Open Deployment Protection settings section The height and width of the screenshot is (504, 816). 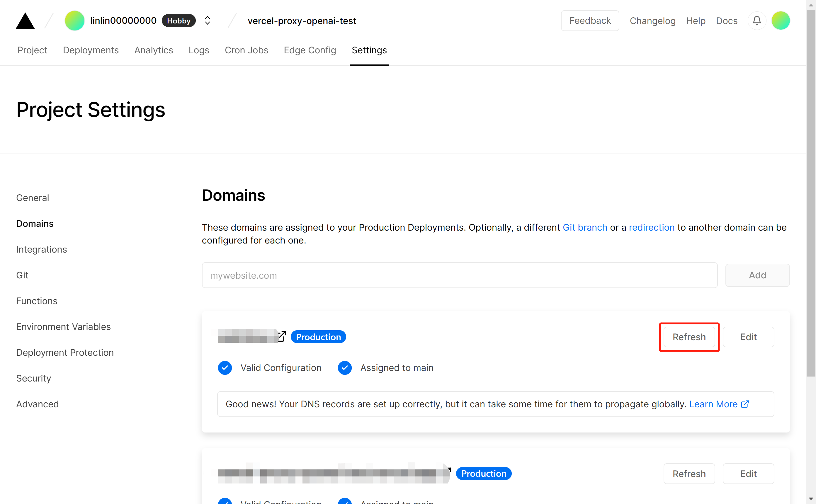pyautogui.click(x=65, y=352)
